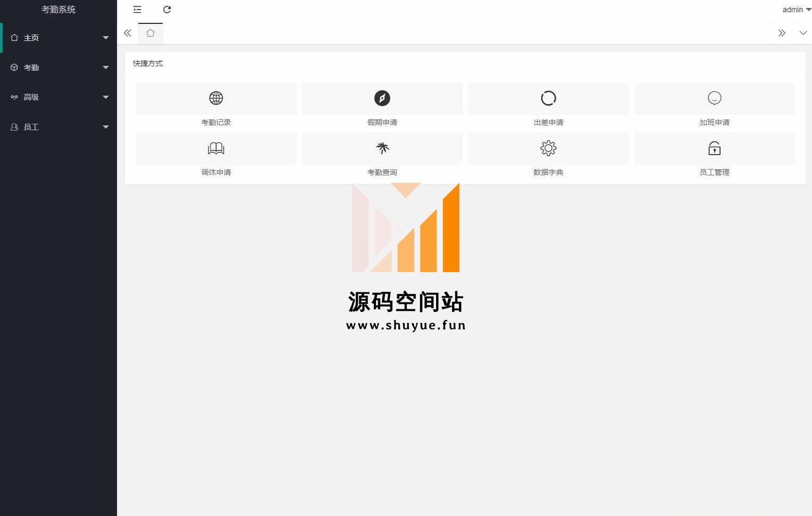This screenshot has height=516, width=812.
Task: Open the 考勤查询 palm tree icon
Action: (382, 148)
